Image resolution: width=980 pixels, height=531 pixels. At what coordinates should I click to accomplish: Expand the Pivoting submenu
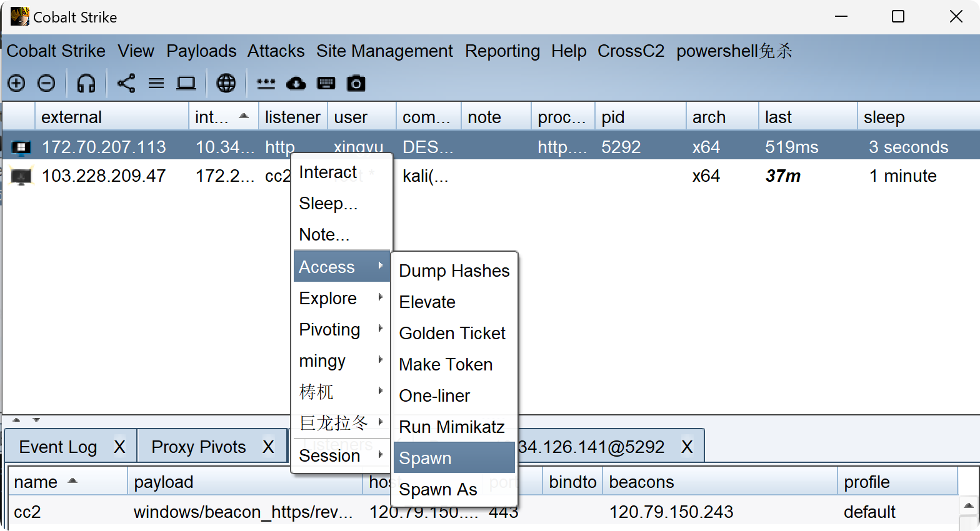click(342, 329)
